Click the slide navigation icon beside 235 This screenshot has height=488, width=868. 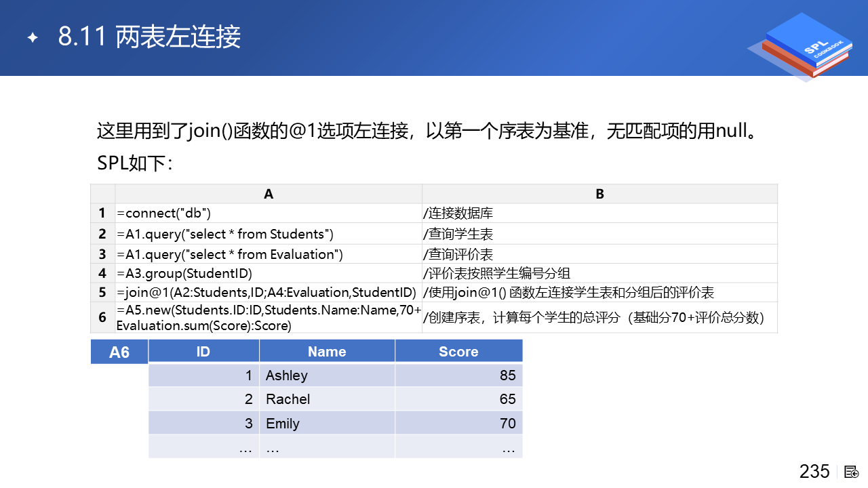[x=852, y=472]
